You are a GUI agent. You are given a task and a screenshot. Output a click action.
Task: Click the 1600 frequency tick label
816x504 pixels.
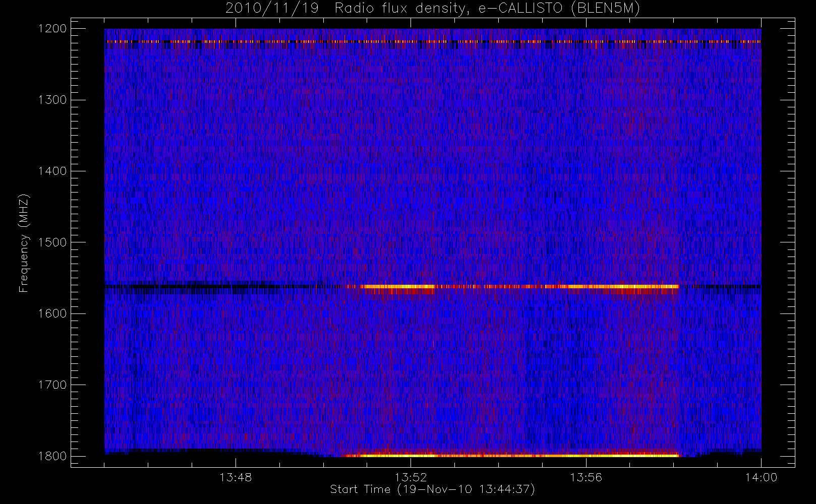pos(52,313)
